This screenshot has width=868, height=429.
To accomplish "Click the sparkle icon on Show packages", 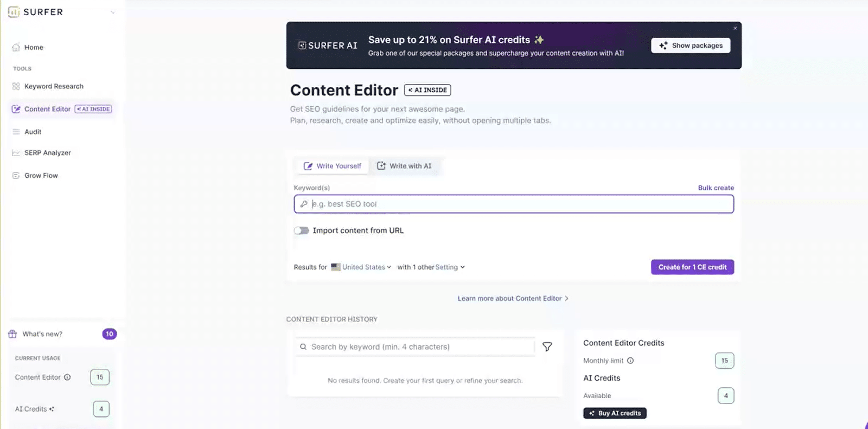I will click(663, 46).
